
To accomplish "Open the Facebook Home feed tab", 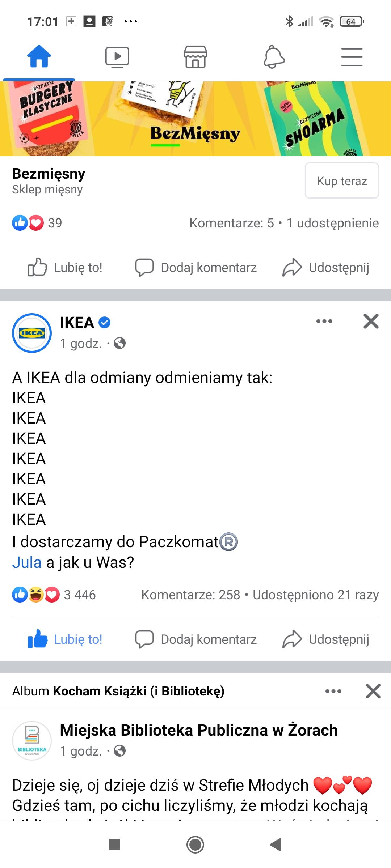I will point(39,57).
